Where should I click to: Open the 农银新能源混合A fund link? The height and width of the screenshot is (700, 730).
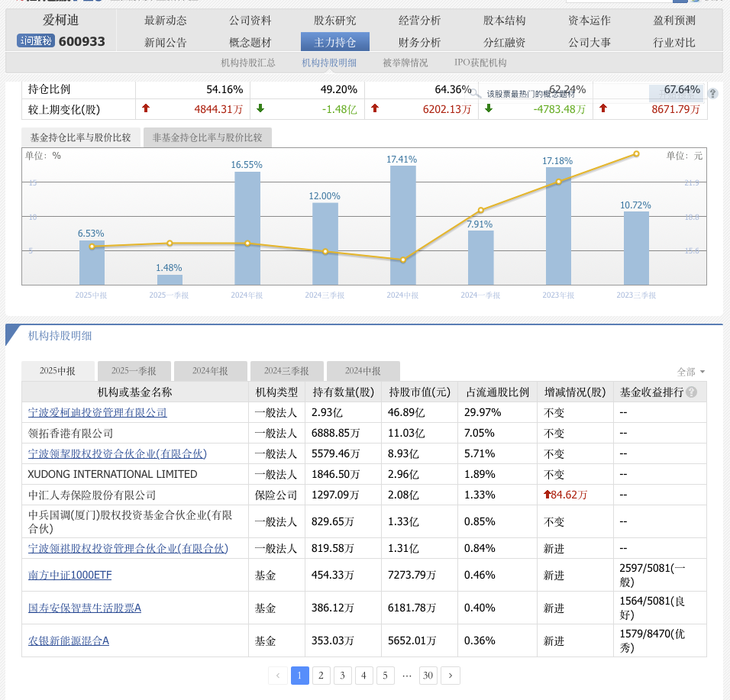[x=69, y=641]
